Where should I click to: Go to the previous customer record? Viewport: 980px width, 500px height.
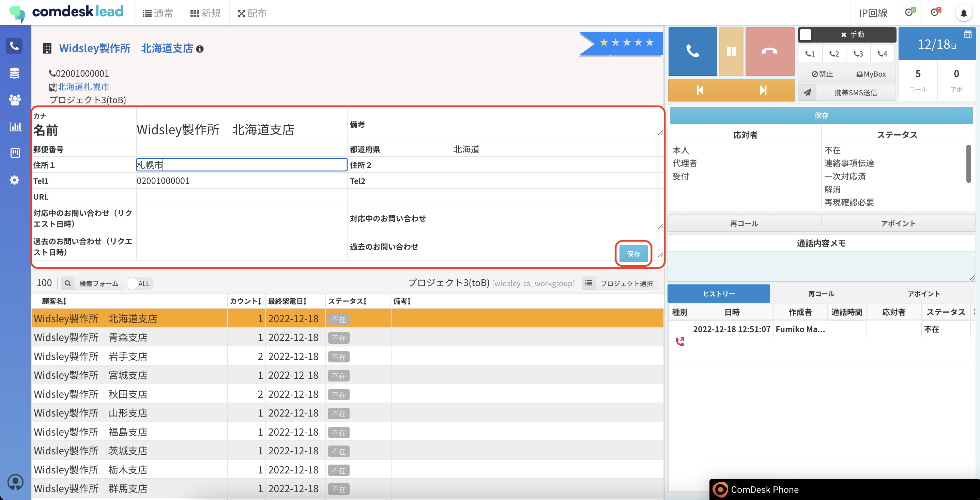tap(700, 90)
